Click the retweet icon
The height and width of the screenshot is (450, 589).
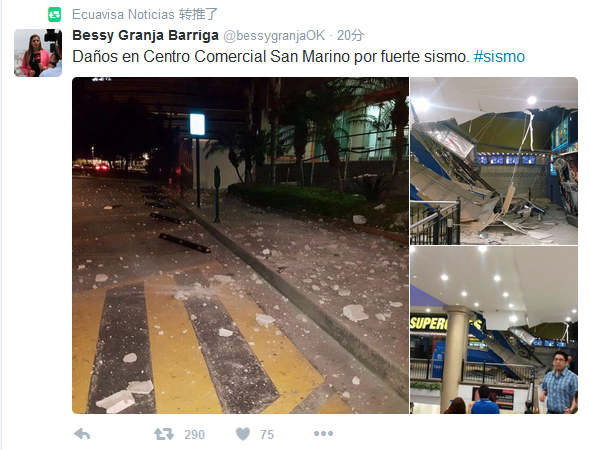(164, 434)
